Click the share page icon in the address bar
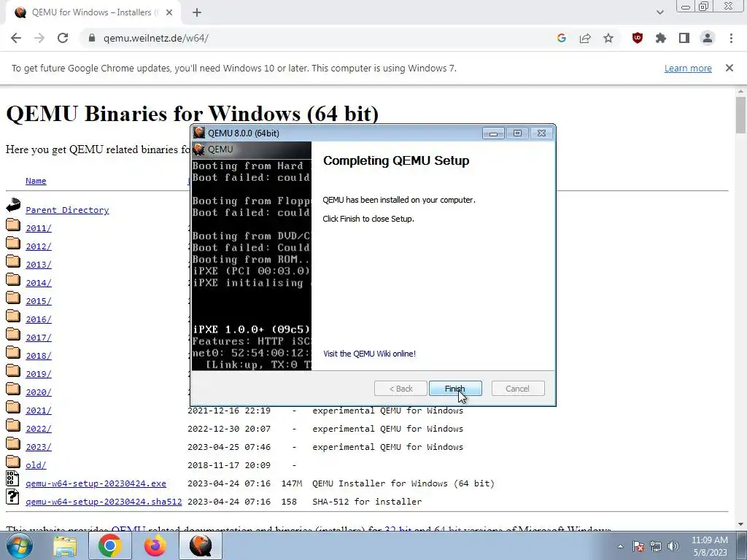Image resolution: width=747 pixels, height=560 pixels. tap(585, 38)
